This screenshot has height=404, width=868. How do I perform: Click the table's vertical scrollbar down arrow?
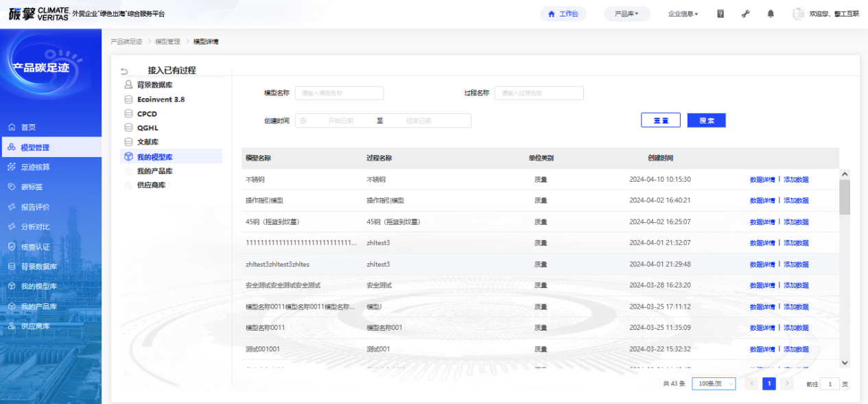[x=845, y=363]
